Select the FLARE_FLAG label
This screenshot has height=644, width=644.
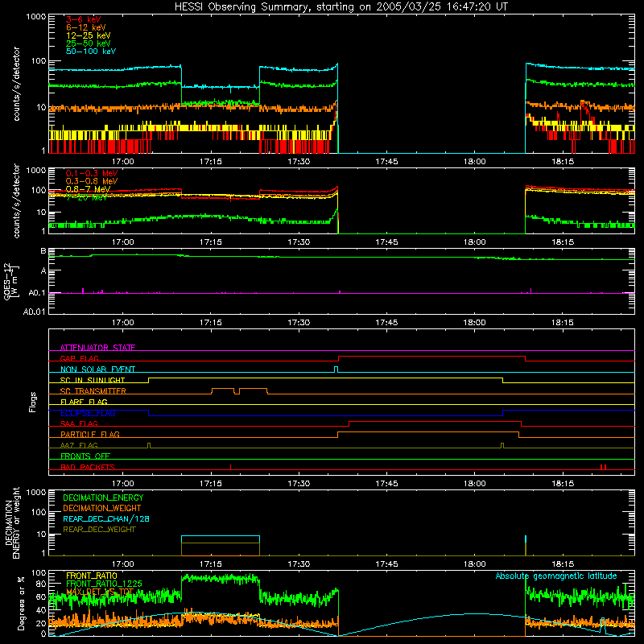click(x=84, y=402)
